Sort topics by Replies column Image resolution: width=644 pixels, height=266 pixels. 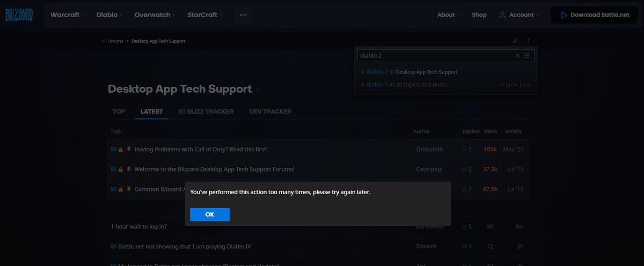[x=471, y=131]
